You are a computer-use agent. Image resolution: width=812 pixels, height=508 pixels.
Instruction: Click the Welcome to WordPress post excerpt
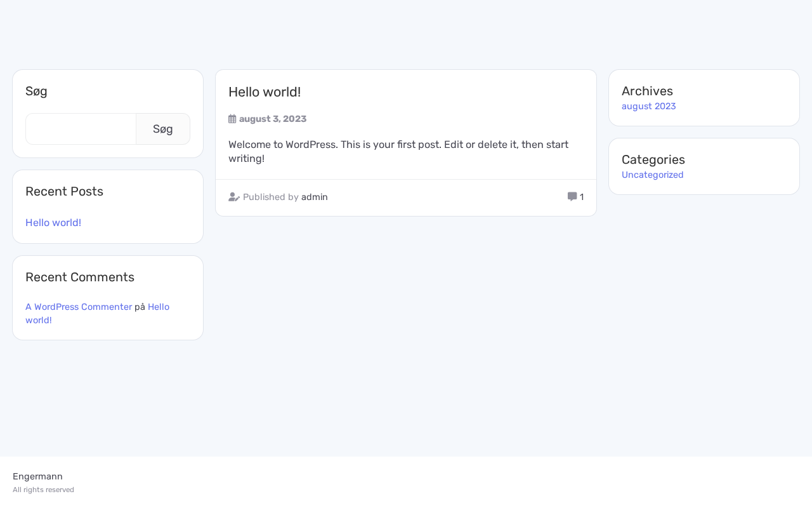tap(398, 151)
